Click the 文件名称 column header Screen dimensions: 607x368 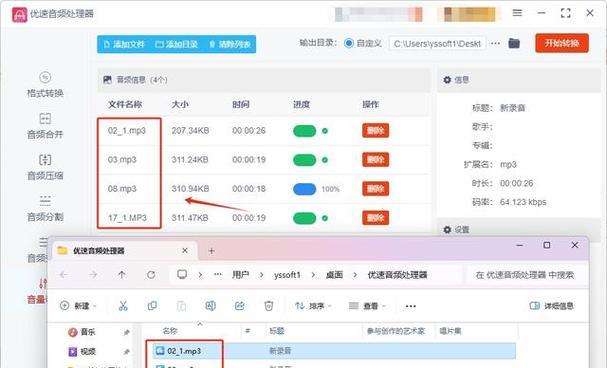(125, 104)
